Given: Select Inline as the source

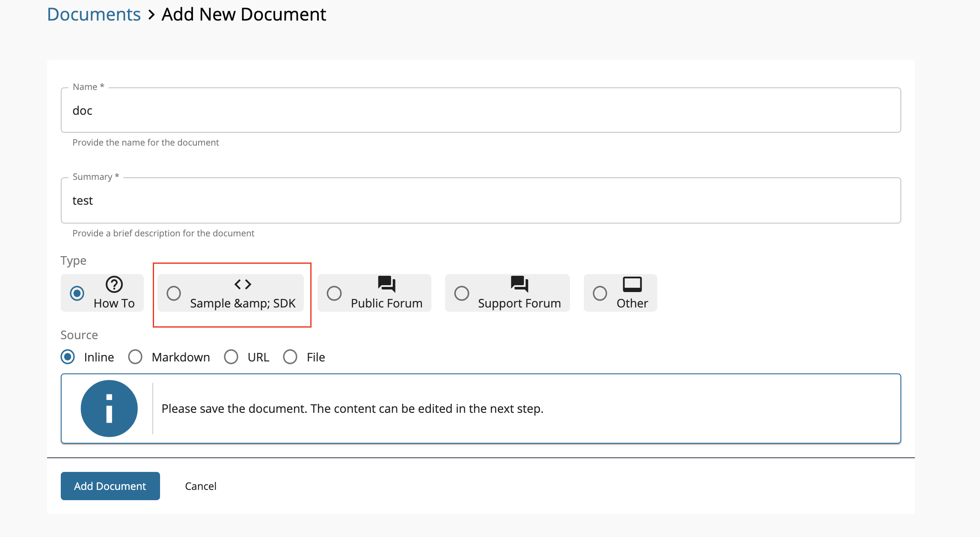Looking at the screenshot, I should 68,357.
